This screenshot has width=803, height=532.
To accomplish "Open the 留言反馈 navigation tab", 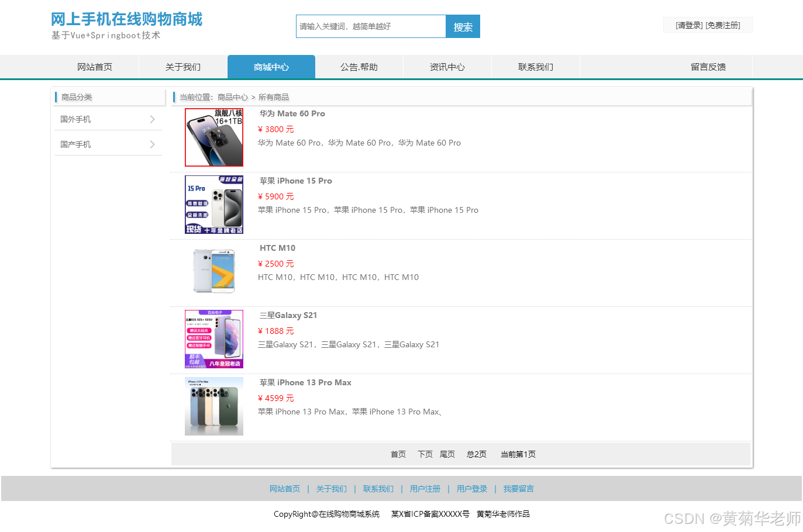I will 708,67.
